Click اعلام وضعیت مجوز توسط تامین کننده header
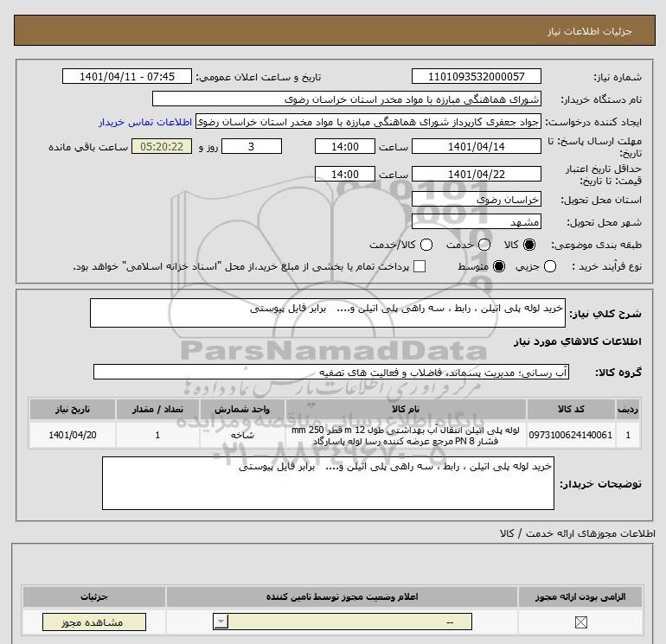The height and width of the screenshot is (644, 666). [x=342, y=596]
